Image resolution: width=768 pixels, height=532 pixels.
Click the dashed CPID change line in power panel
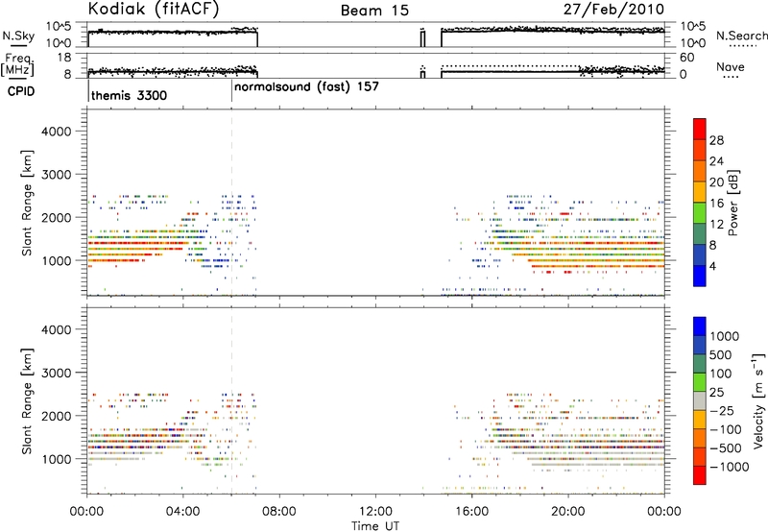[231, 203]
